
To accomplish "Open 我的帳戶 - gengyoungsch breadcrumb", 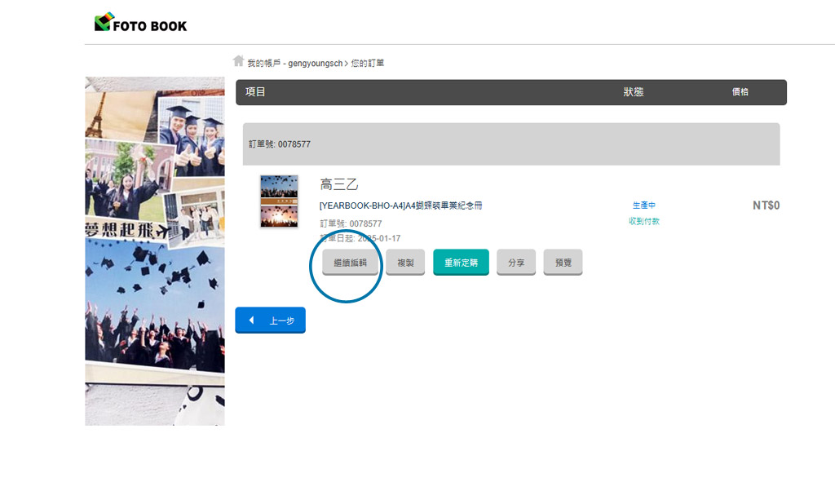I will 295,64.
